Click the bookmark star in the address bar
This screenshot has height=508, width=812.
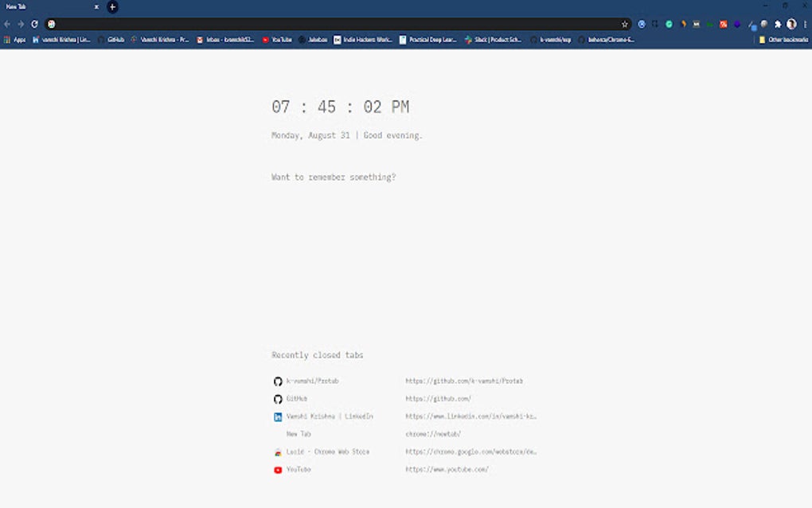(x=626, y=24)
